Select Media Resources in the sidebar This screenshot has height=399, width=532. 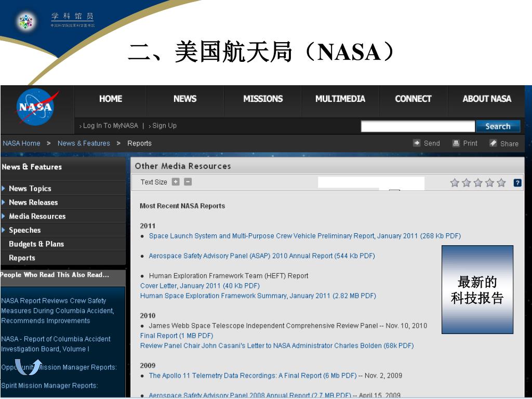37,216
